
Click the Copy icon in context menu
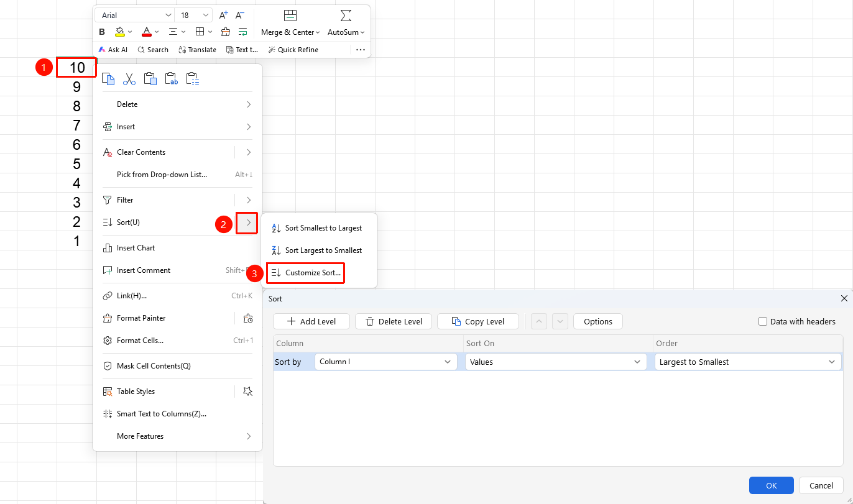tap(108, 79)
